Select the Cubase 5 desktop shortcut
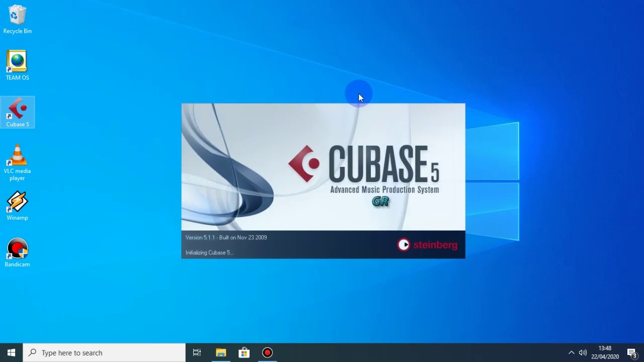The image size is (644, 362). click(x=18, y=113)
